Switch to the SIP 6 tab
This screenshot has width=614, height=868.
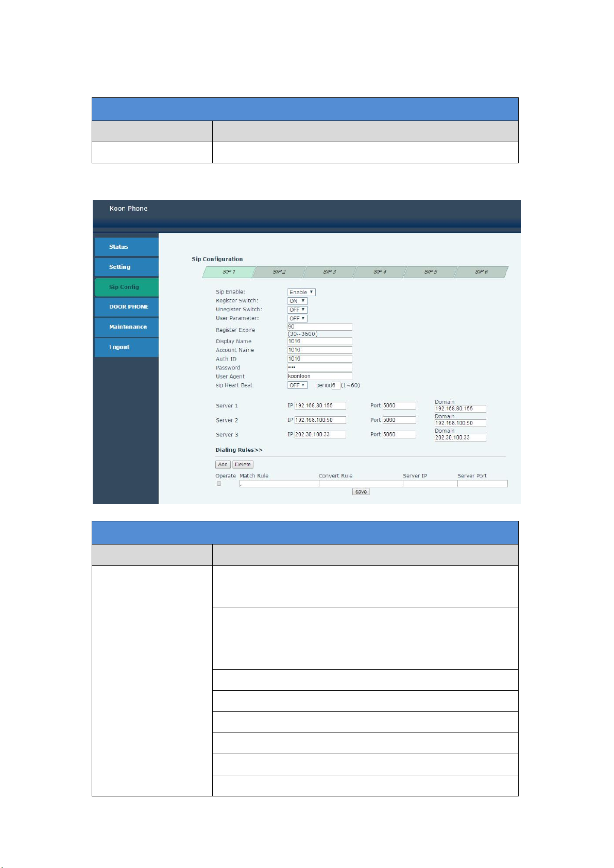(x=481, y=272)
